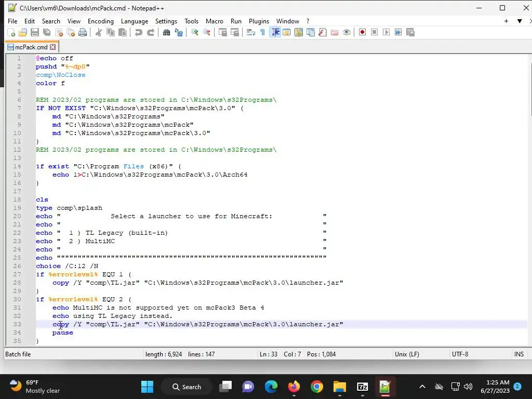Image resolution: width=532 pixels, height=399 pixels.
Task: Open Firefox from the taskbar
Action: tap(294, 387)
